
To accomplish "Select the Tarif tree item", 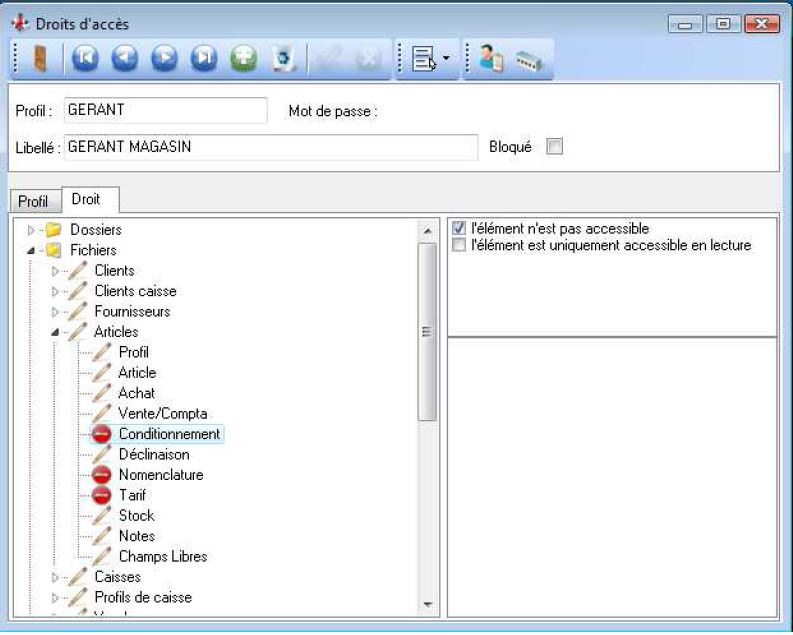I will pos(132,495).
